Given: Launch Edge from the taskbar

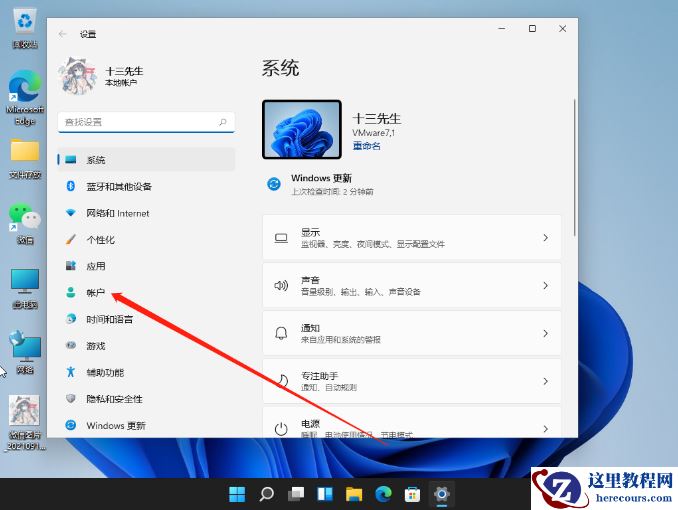Looking at the screenshot, I should coord(383,494).
